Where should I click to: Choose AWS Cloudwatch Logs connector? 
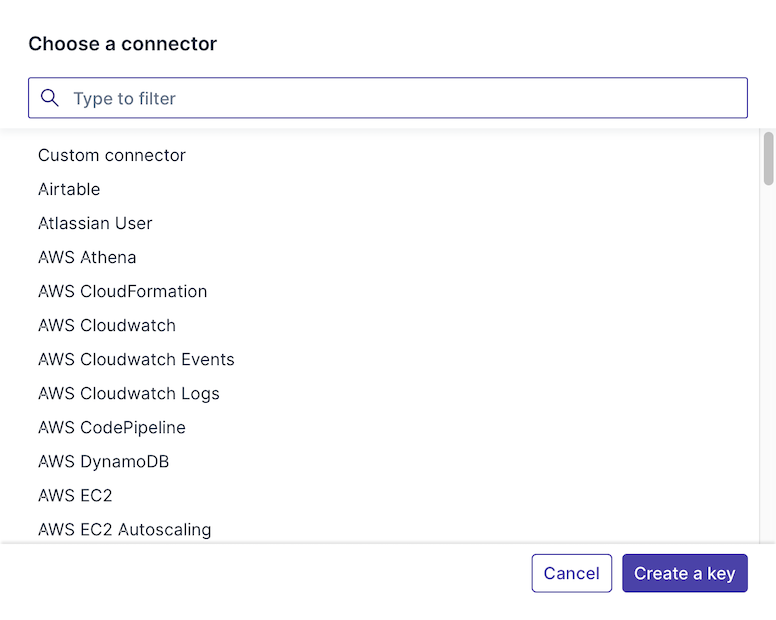click(x=129, y=393)
